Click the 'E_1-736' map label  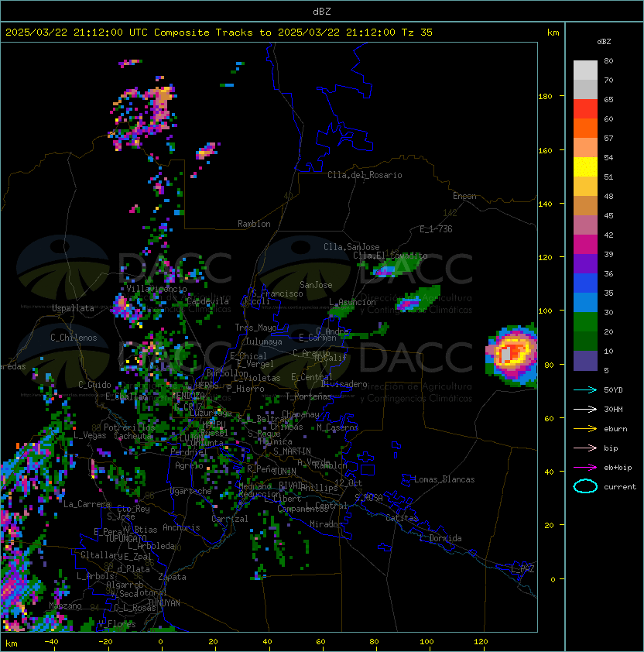point(436,229)
